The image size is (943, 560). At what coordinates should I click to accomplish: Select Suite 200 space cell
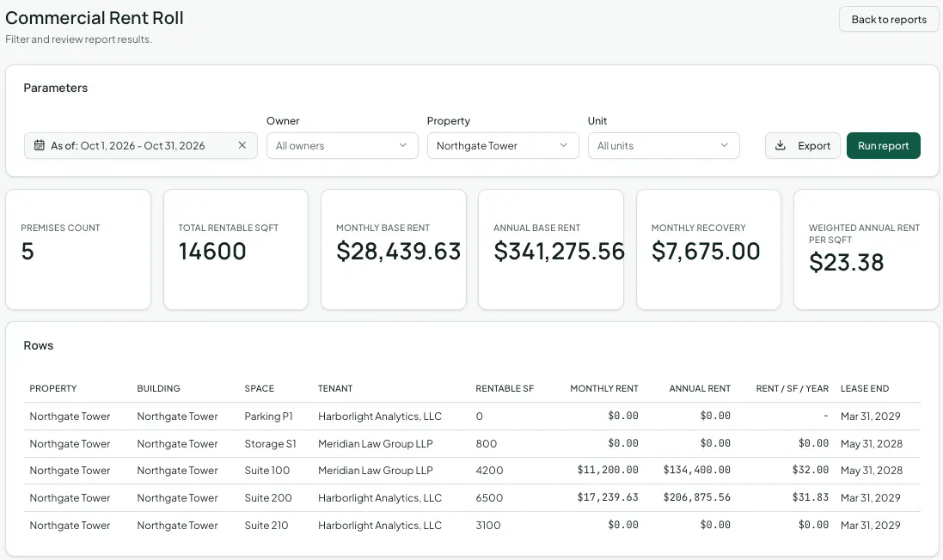(x=267, y=497)
